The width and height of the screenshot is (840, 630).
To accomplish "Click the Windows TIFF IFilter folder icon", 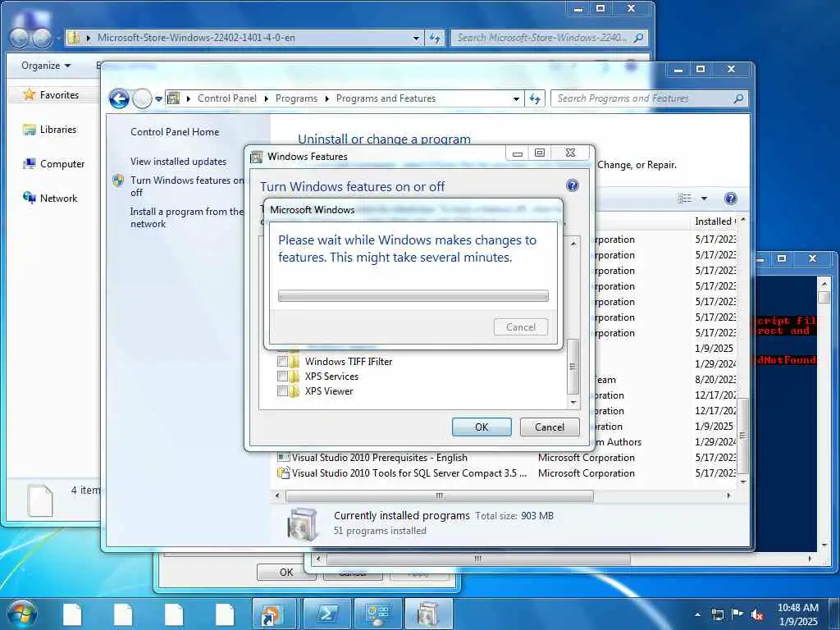I will tap(294, 362).
